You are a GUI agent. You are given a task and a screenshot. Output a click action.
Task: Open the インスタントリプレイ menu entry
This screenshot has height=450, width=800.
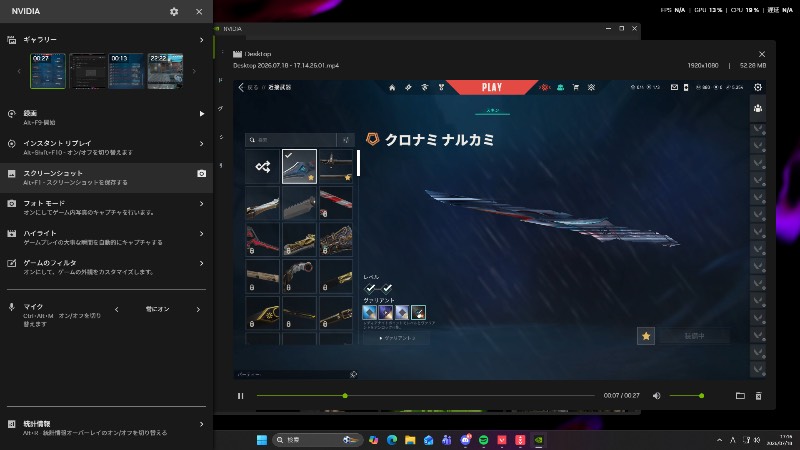click(x=106, y=147)
